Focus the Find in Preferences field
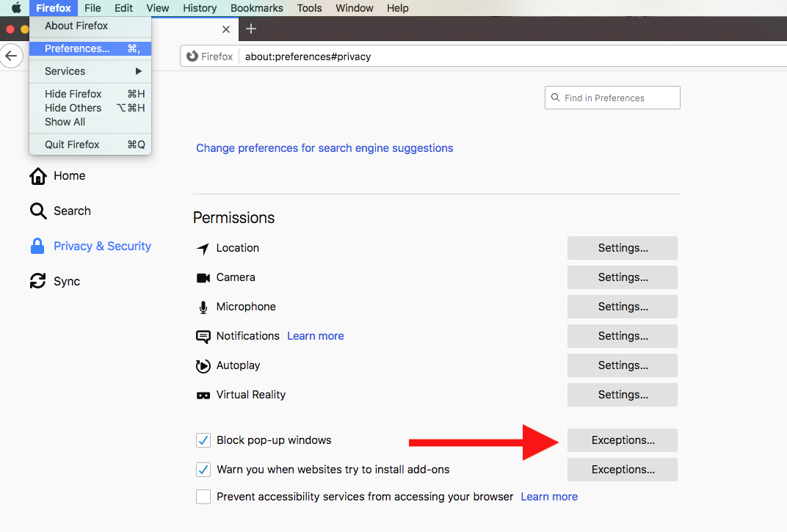787x532 pixels. tap(612, 98)
